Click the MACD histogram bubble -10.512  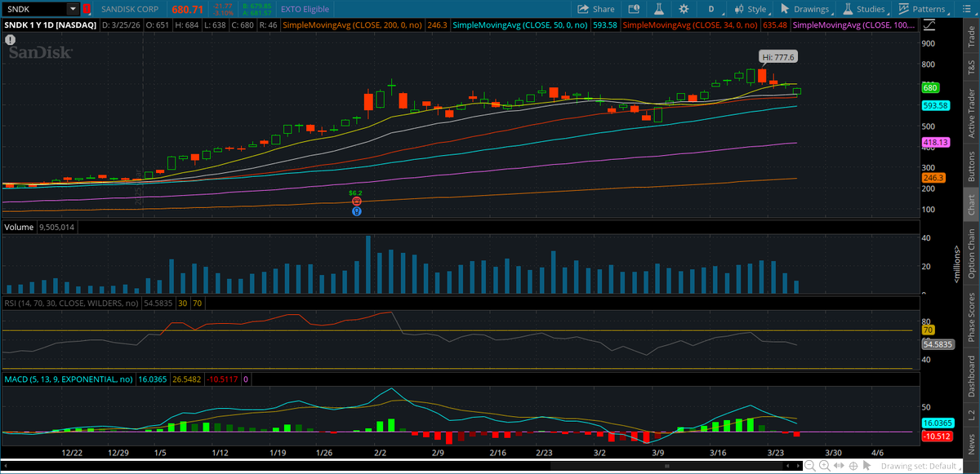point(936,436)
